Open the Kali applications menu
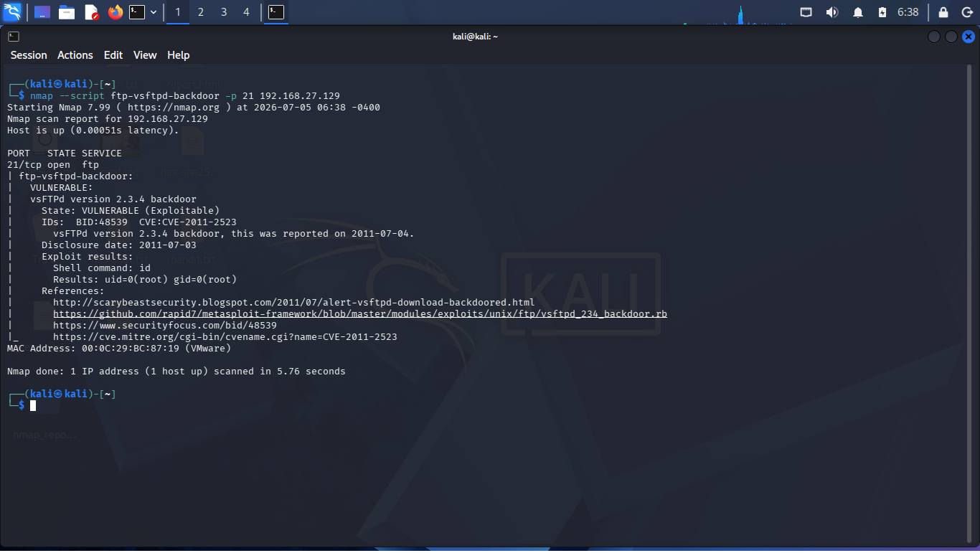The width and height of the screenshot is (980, 553). [x=12, y=12]
